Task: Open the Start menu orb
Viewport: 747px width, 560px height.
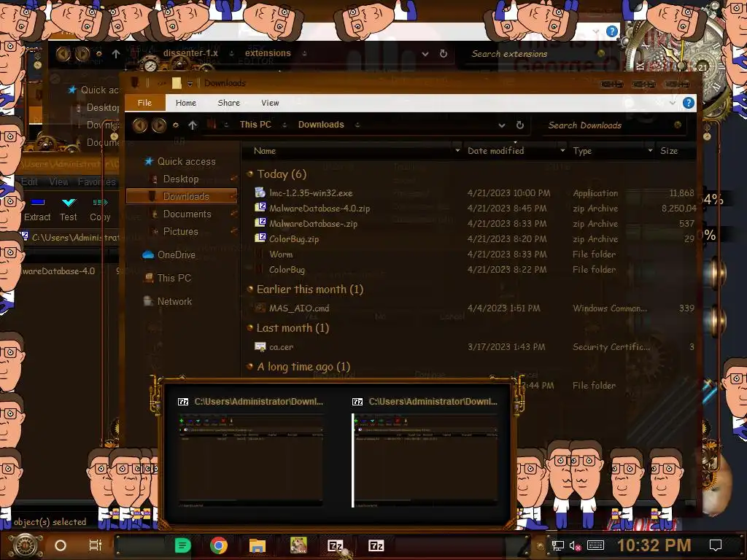Action: coord(26,545)
